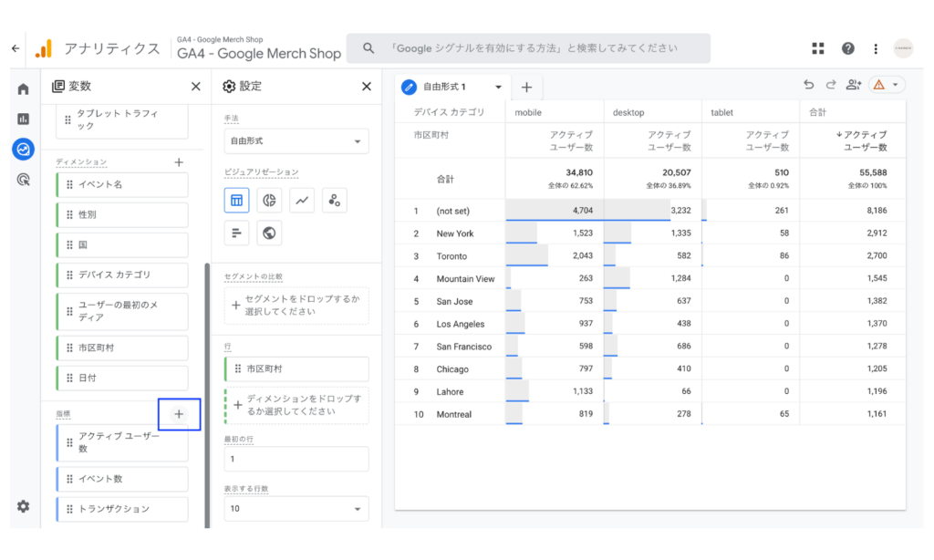Switch to line chart visualization

click(x=302, y=200)
